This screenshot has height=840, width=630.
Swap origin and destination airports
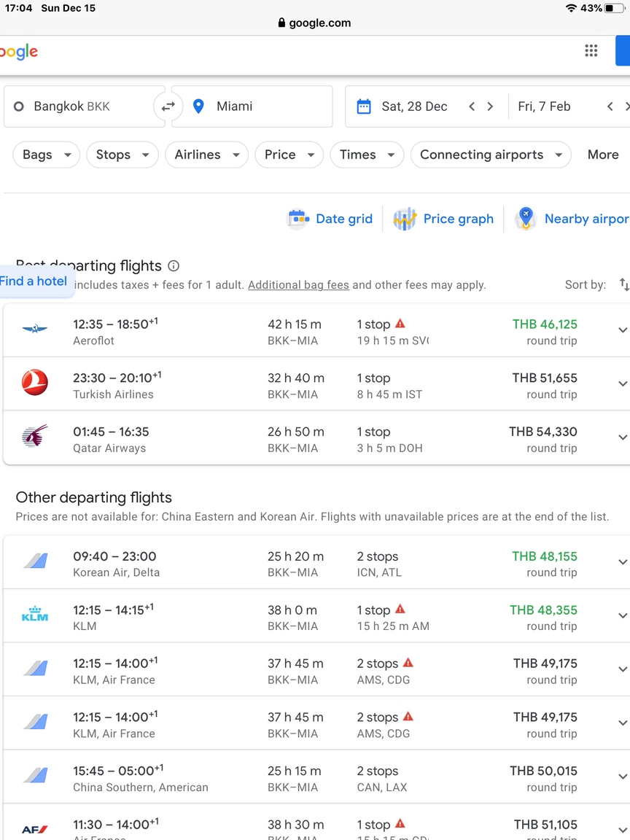(x=168, y=106)
